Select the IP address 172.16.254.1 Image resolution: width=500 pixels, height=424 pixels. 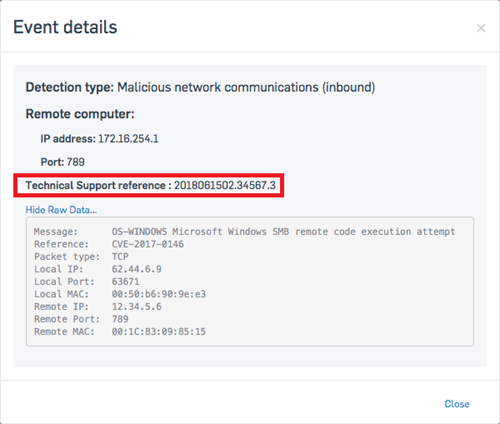click(128, 139)
